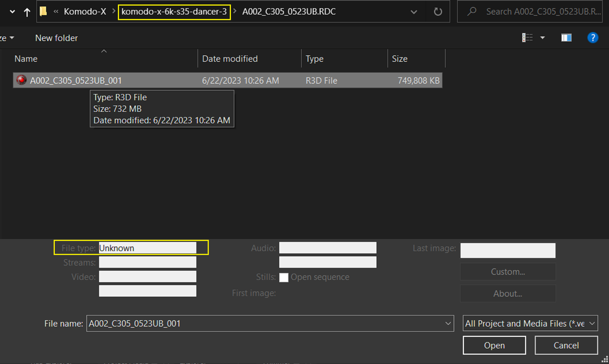Click the folder icon in address bar

point(43,12)
